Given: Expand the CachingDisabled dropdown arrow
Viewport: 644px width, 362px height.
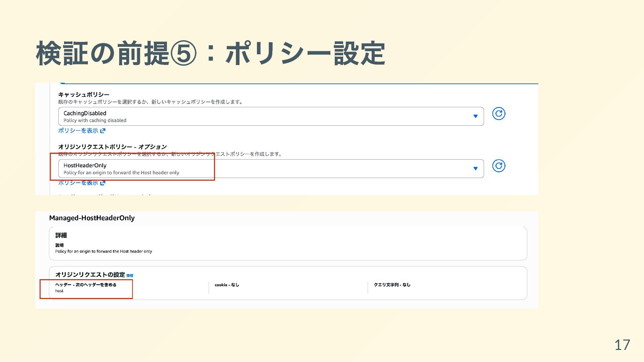Looking at the screenshot, I should click(x=475, y=116).
